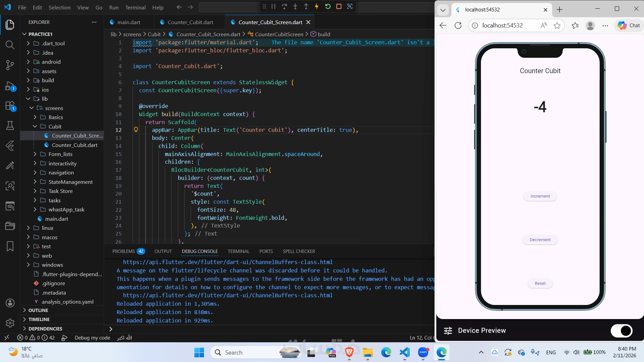Open the Explorer more actions ellipsis
The height and width of the screenshot is (362, 644).
coord(94,22)
